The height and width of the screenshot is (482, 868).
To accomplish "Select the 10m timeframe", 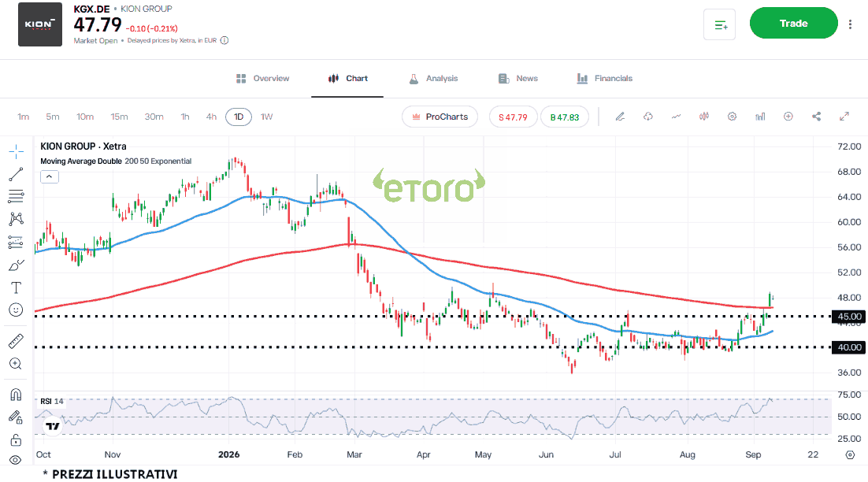I will coord(85,117).
